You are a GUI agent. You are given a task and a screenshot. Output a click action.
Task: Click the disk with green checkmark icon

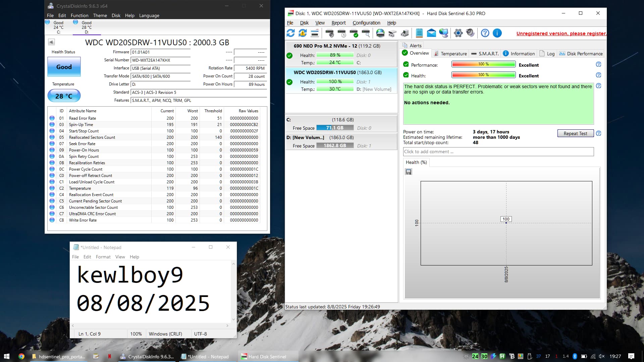pyautogui.click(x=354, y=33)
